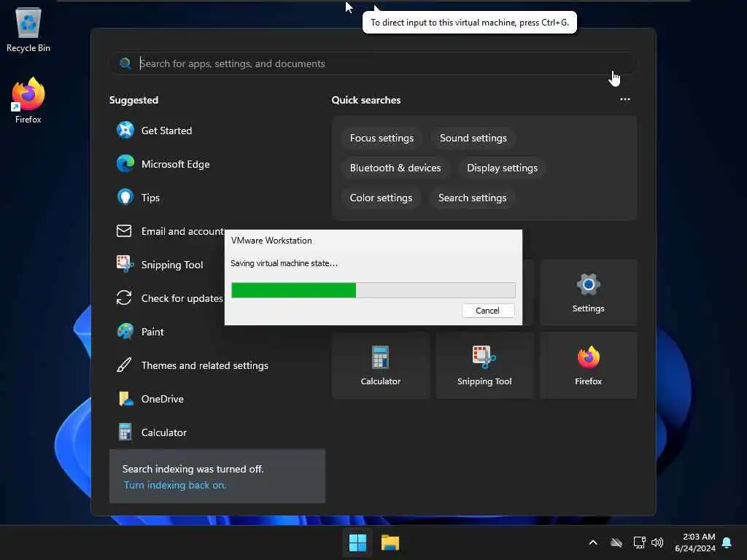
Task: Click the volume speaker tray icon
Action: coord(657,542)
